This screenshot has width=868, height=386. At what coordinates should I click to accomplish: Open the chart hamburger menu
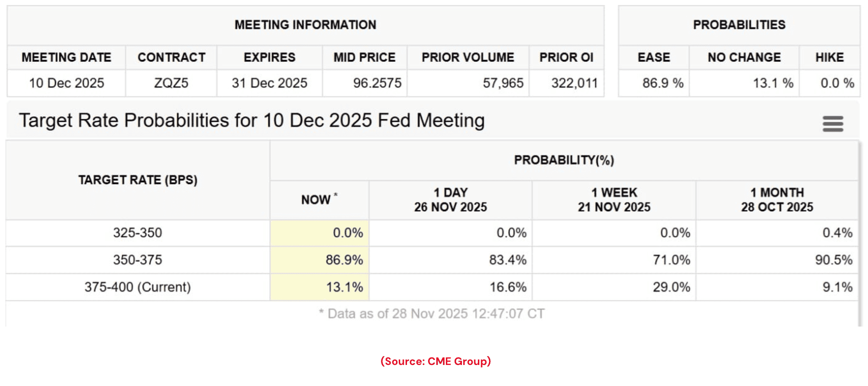coord(833,123)
